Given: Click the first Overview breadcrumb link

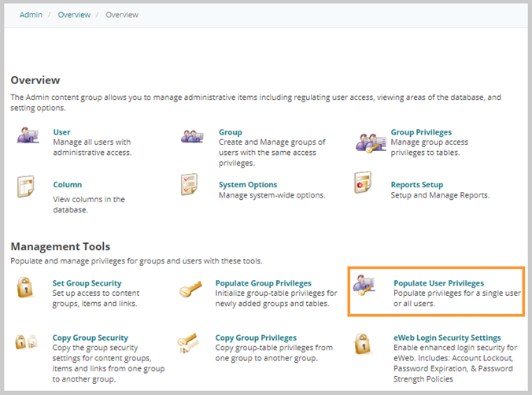Looking at the screenshot, I should click(x=74, y=15).
